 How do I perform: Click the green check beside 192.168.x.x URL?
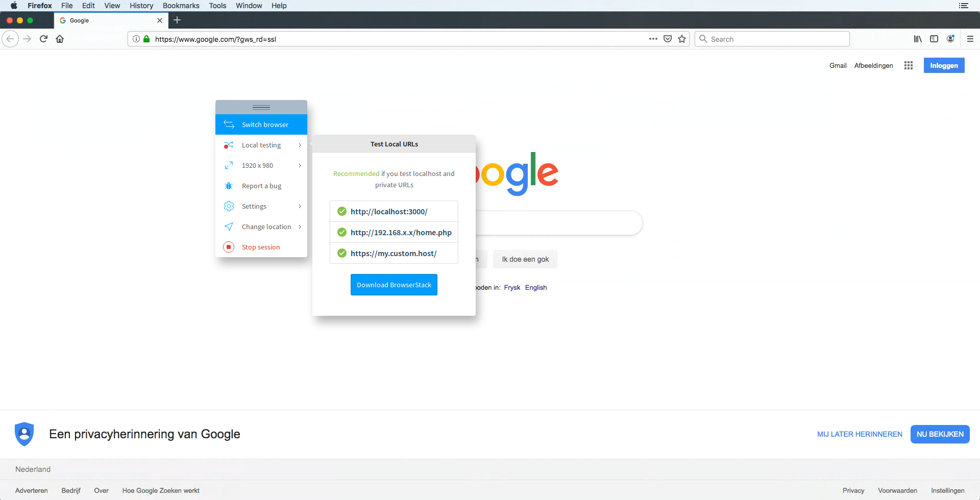tap(341, 232)
